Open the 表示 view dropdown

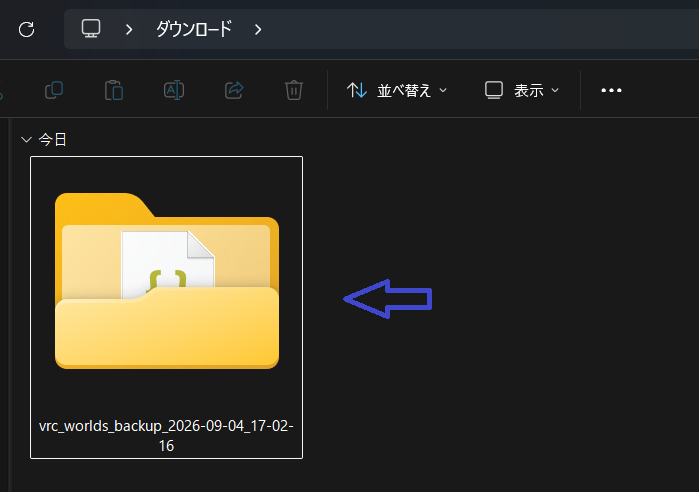coord(522,90)
